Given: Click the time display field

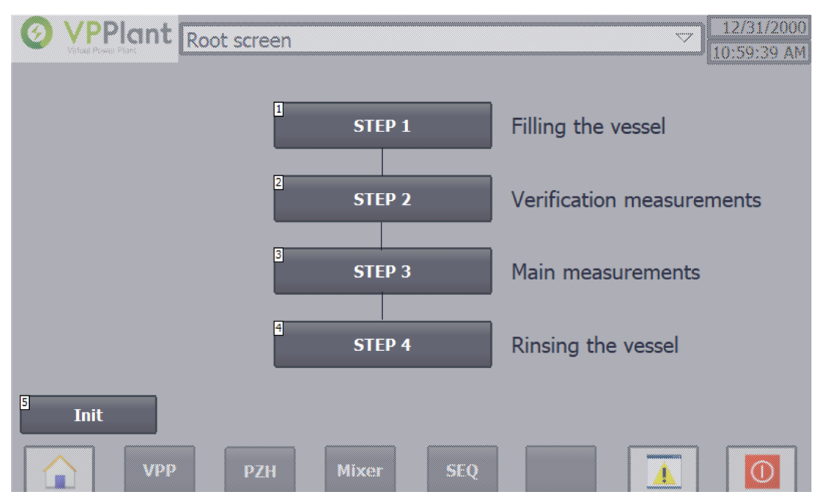Looking at the screenshot, I should [x=759, y=53].
